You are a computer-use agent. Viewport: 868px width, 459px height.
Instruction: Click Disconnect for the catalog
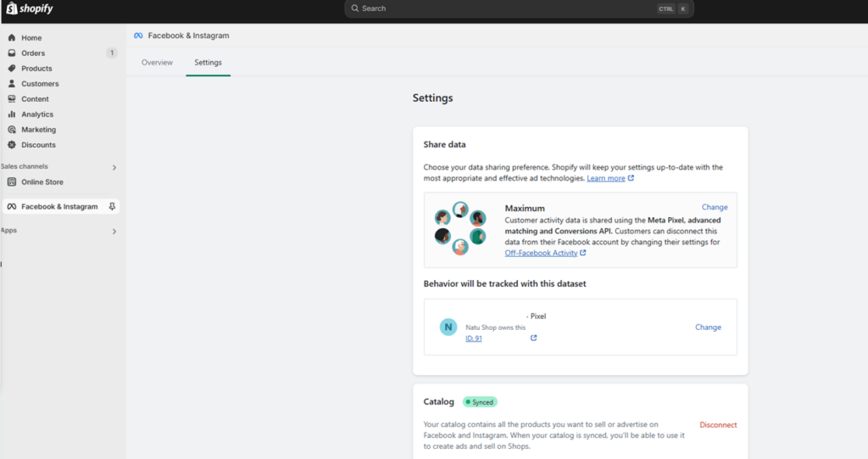718,425
